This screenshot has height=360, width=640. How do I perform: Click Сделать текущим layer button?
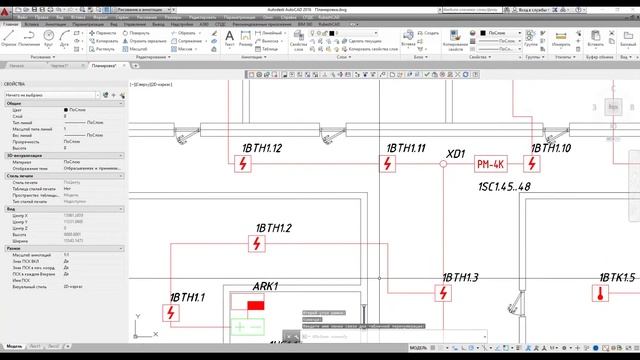[362, 41]
